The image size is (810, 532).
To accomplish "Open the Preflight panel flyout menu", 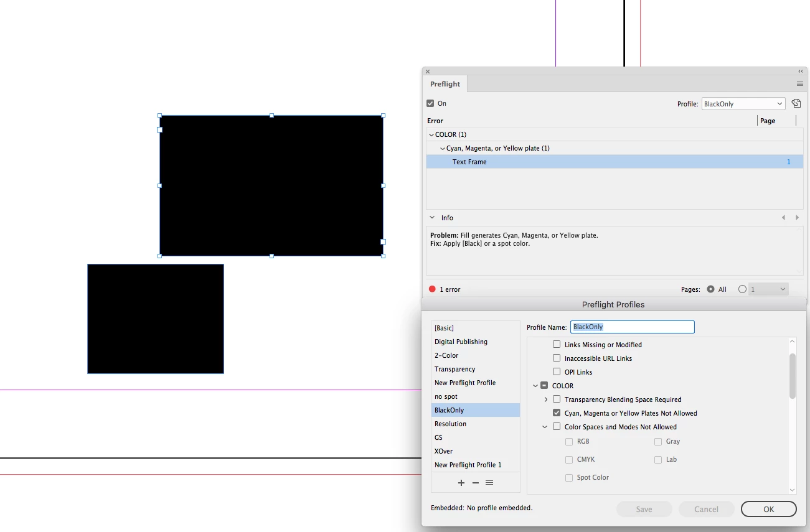I will [799, 84].
